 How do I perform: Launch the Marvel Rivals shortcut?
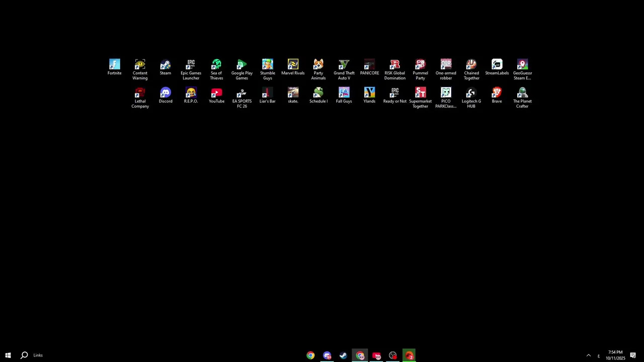(x=293, y=67)
